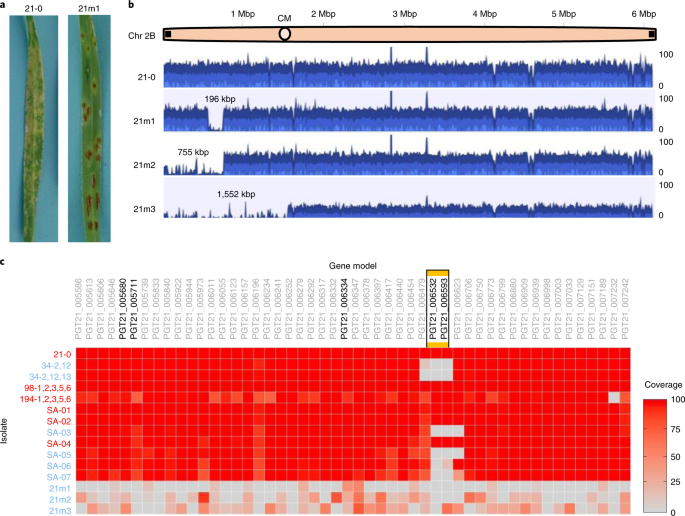Click the 21-0 leaf photograph

point(34,129)
